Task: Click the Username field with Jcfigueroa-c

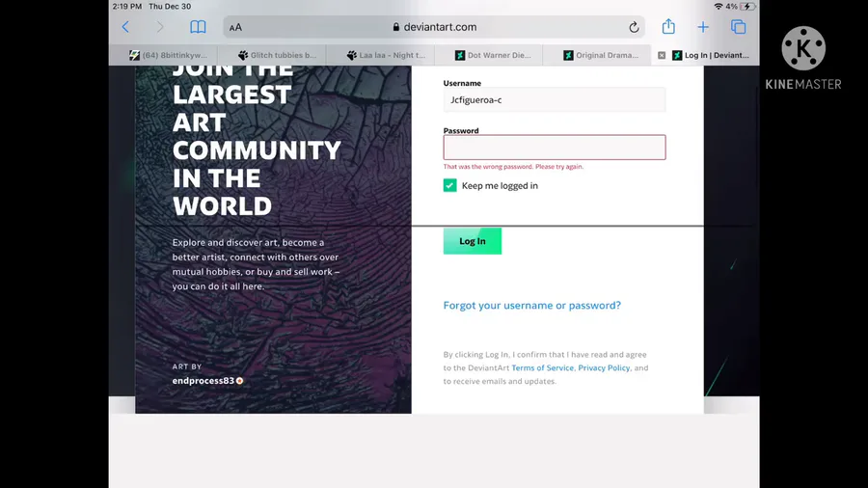Action: pos(555,99)
